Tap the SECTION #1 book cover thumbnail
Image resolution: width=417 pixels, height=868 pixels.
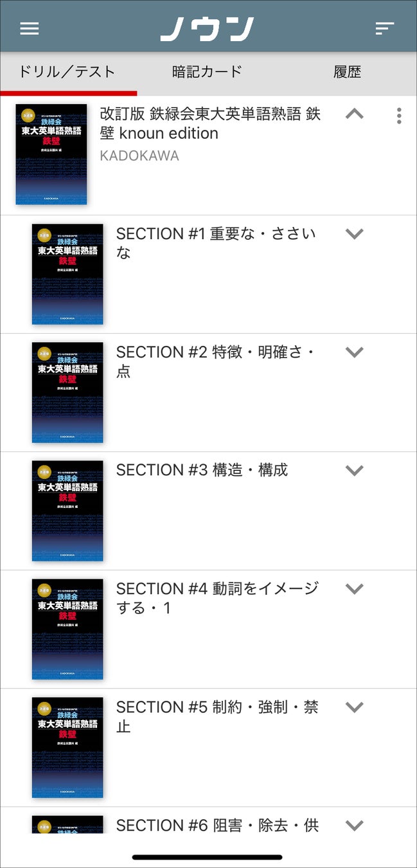tap(67, 274)
